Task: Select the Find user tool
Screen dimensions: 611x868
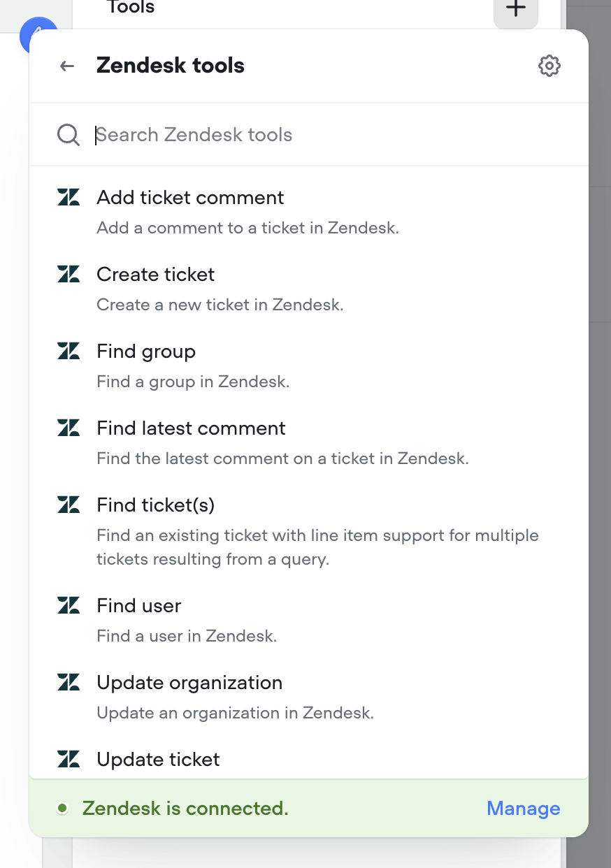Action: (138, 605)
